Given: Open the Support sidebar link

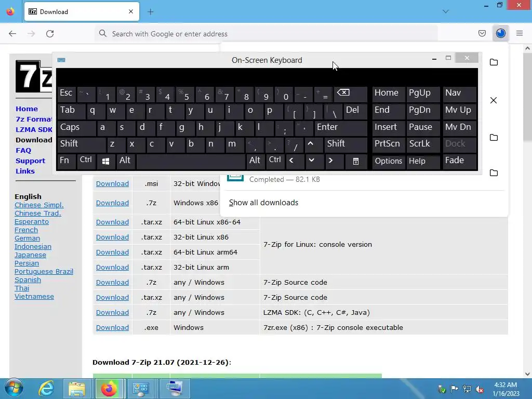Looking at the screenshot, I should pos(30,161).
